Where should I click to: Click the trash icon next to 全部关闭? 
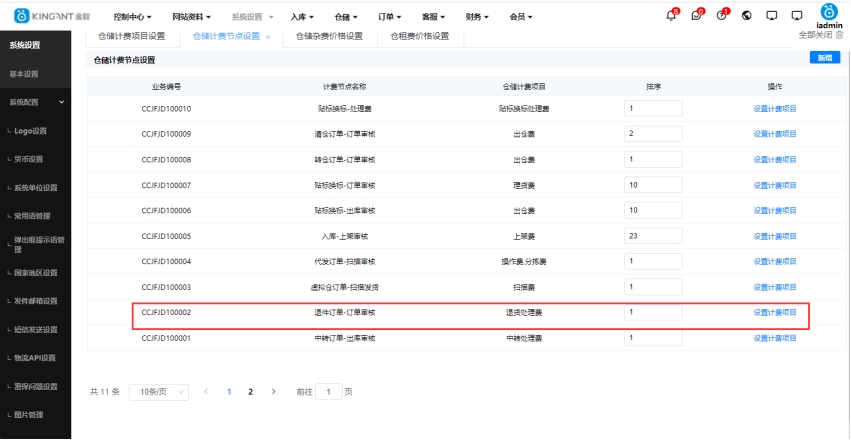tap(840, 35)
